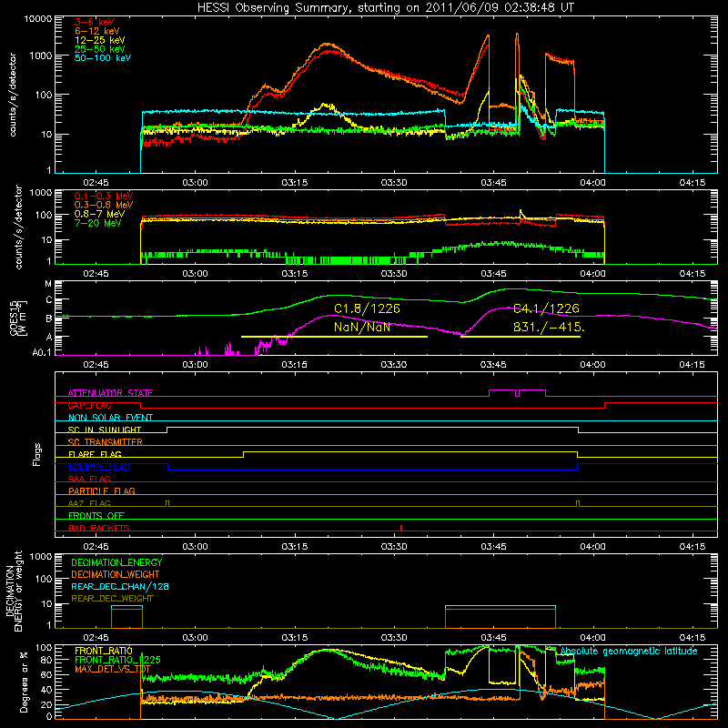728x728 pixels.
Task: Click the PARTICLE_FLAG label
Action: (102, 490)
